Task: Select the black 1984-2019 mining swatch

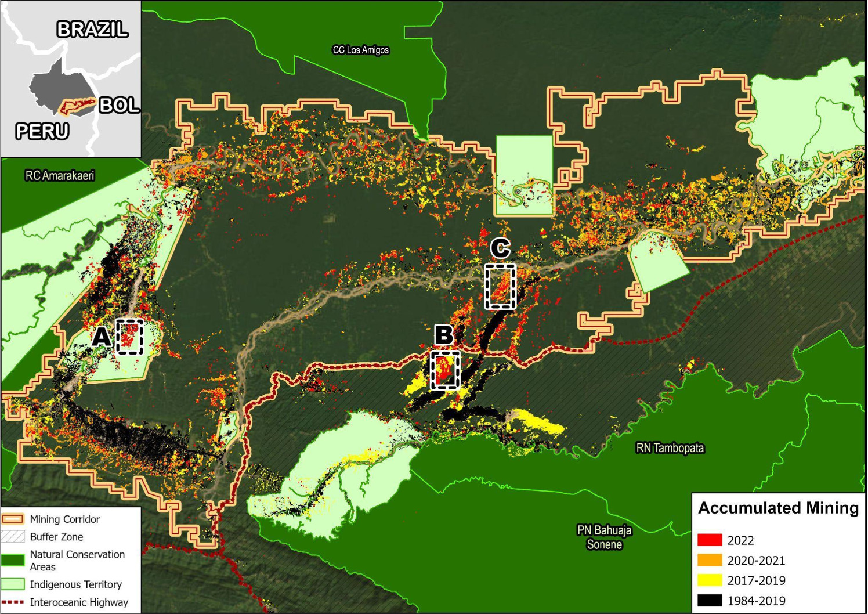Action: pos(710,601)
